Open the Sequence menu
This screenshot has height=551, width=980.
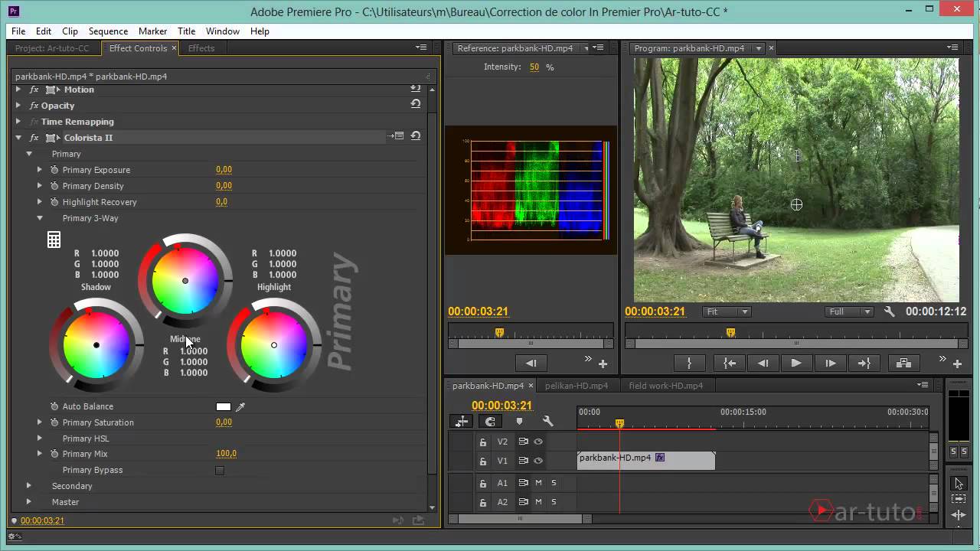coord(108,31)
